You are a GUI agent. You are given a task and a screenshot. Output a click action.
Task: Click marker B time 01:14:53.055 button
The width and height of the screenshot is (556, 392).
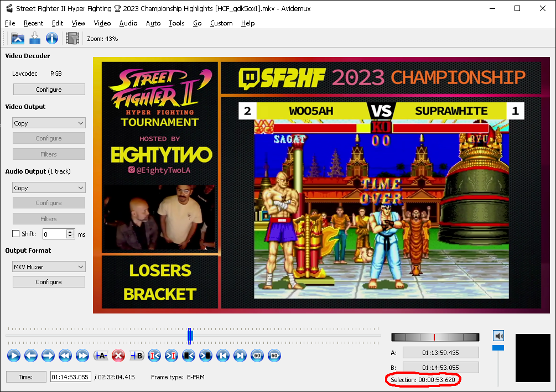coord(441,368)
